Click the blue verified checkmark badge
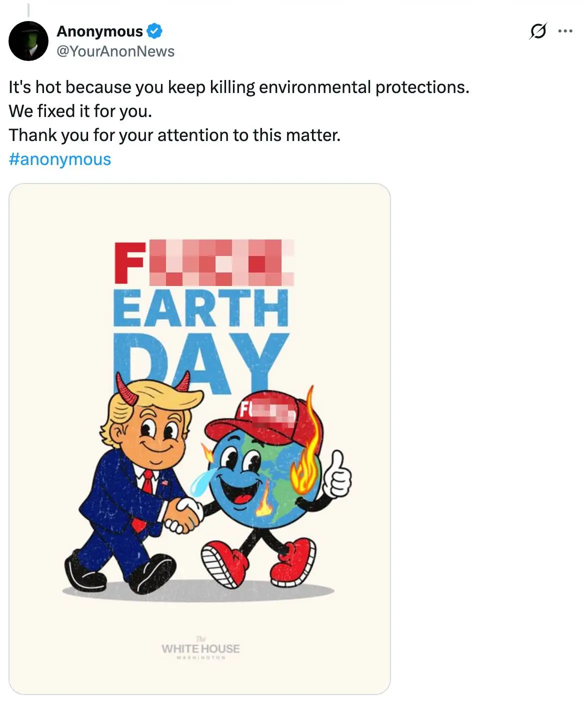The image size is (588, 707). (x=154, y=31)
